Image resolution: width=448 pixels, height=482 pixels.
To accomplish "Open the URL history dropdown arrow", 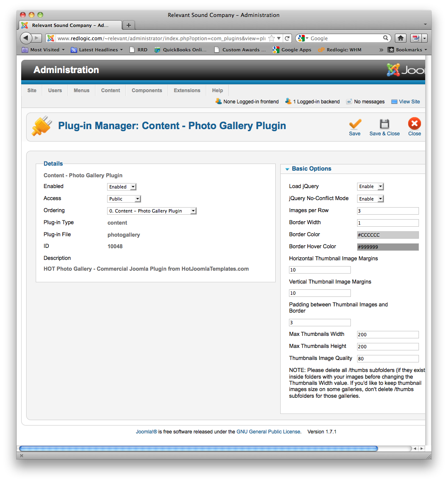I will click(279, 38).
